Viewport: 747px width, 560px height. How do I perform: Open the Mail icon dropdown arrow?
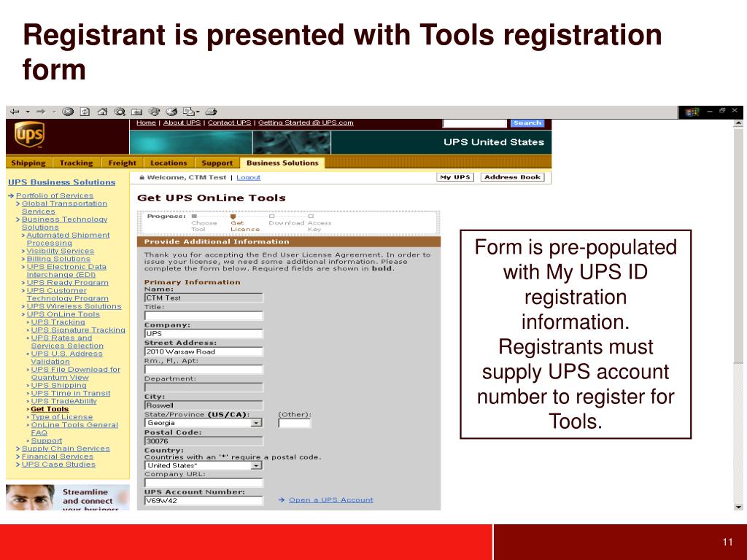(198, 112)
